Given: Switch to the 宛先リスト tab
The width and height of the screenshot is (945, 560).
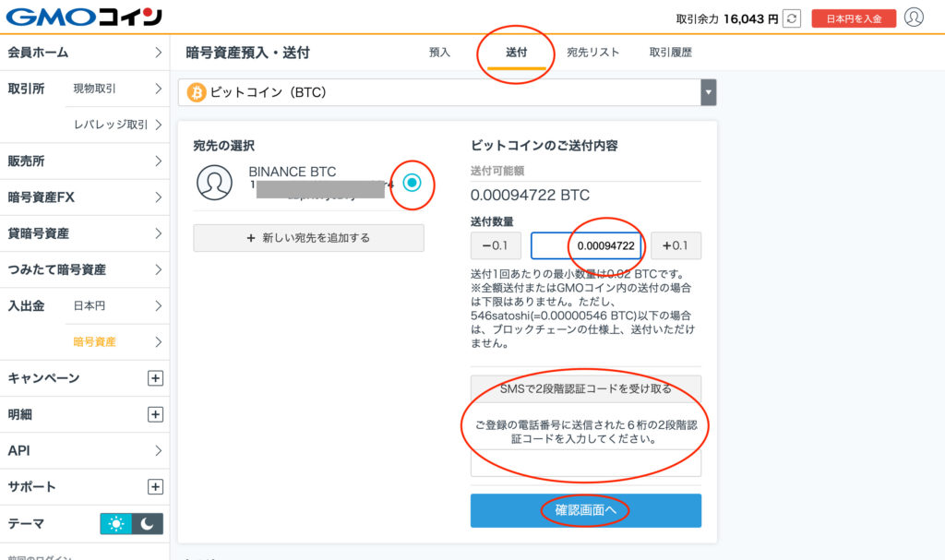Looking at the screenshot, I should 593,53.
